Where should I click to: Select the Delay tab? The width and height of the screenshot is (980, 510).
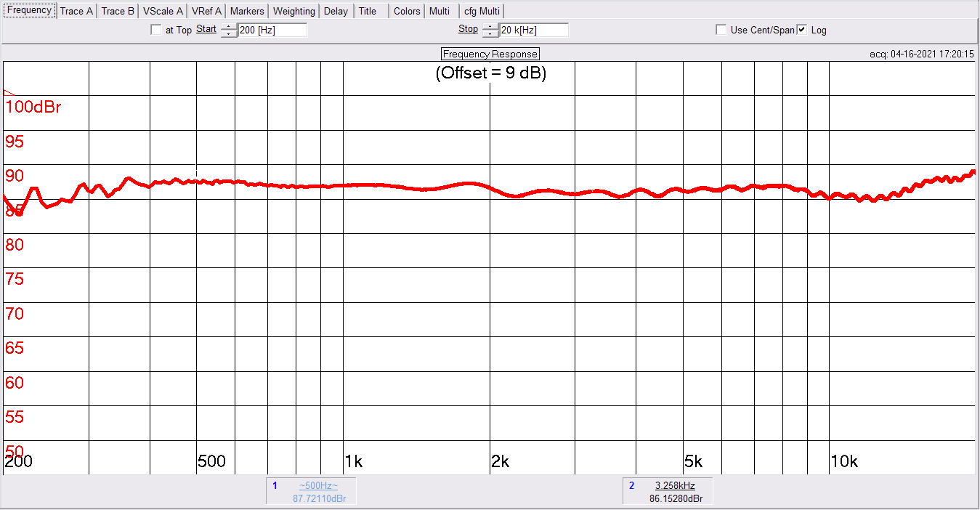[336, 11]
